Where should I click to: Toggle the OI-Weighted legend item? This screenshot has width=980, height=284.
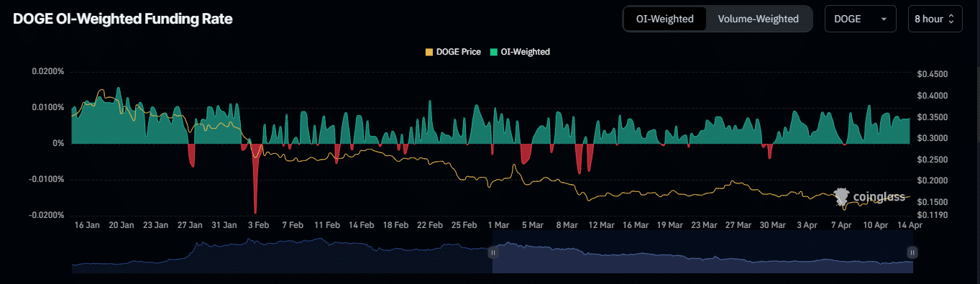click(x=520, y=52)
